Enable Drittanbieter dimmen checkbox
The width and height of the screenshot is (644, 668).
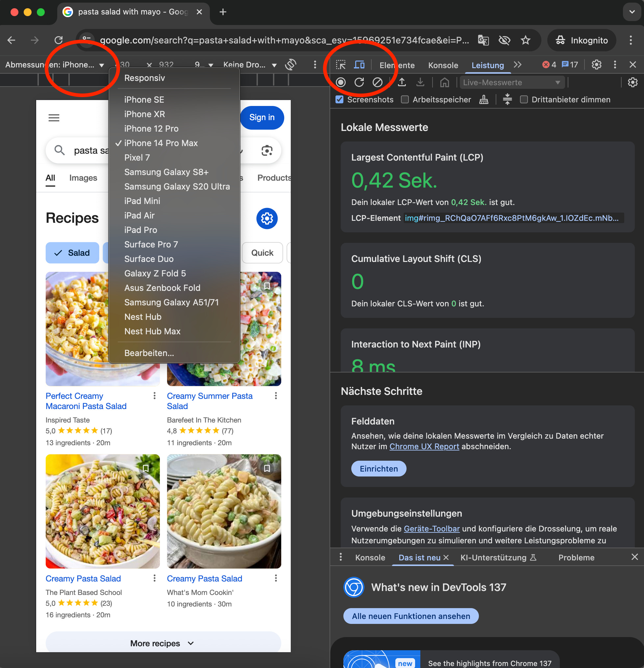(x=524, y=99)
